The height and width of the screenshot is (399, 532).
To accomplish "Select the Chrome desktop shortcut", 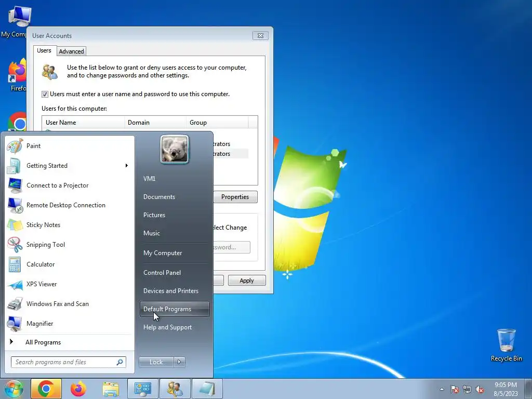I will point(18,122).
